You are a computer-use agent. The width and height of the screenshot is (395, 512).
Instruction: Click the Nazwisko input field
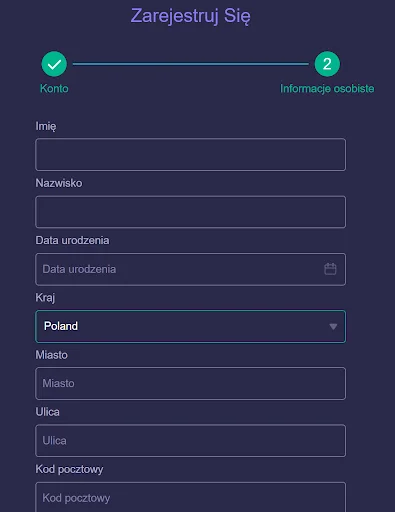(x=190, y=212)
